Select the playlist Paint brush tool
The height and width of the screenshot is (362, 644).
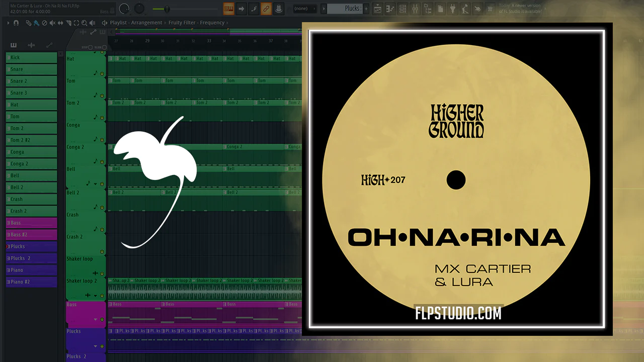(x=36, y=23)
